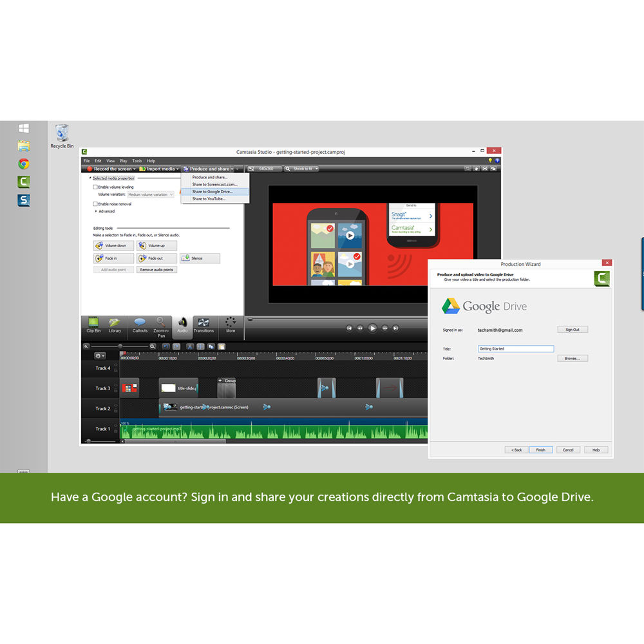This screenshot has height=644, width=644.
Task: Toggle Track 2 visibility eye
Action: [x=116, y=405]
